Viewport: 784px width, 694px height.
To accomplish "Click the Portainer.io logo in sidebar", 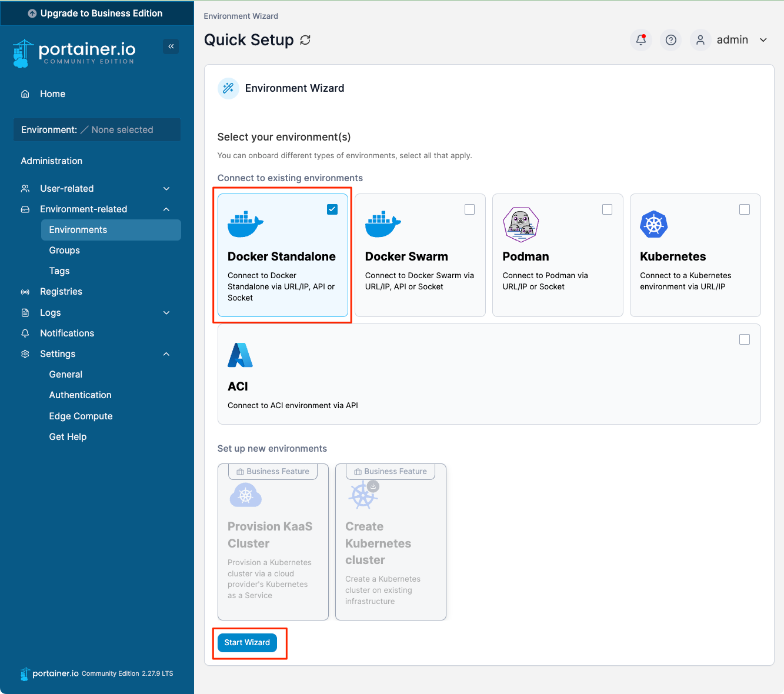I will [x=74, y=54].
